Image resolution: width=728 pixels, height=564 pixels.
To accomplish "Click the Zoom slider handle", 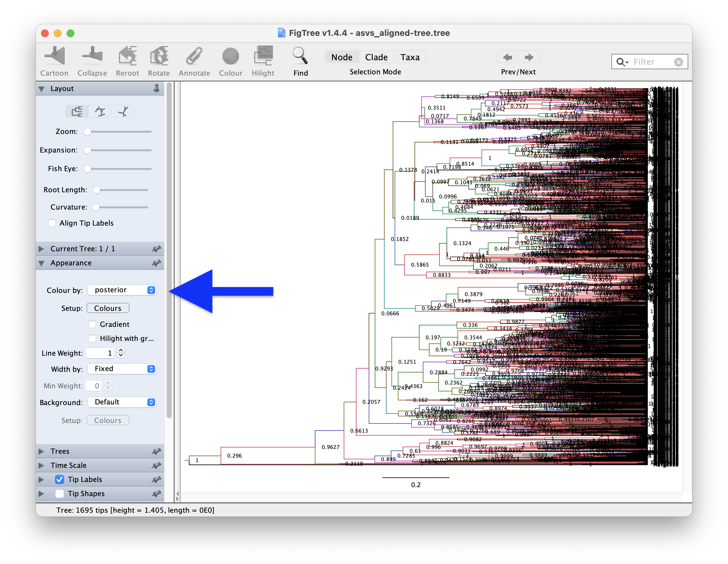I will (87, 132).
